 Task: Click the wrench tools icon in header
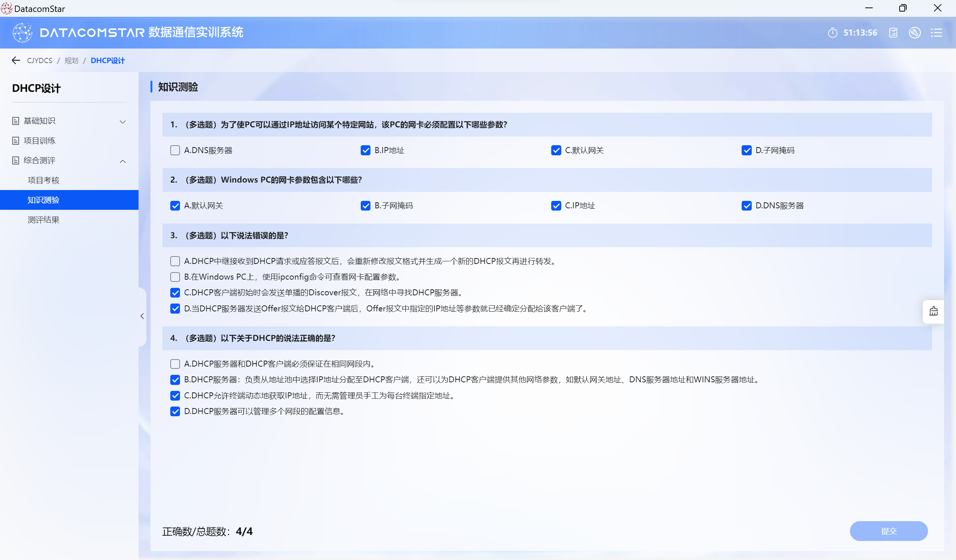(915, 33)
